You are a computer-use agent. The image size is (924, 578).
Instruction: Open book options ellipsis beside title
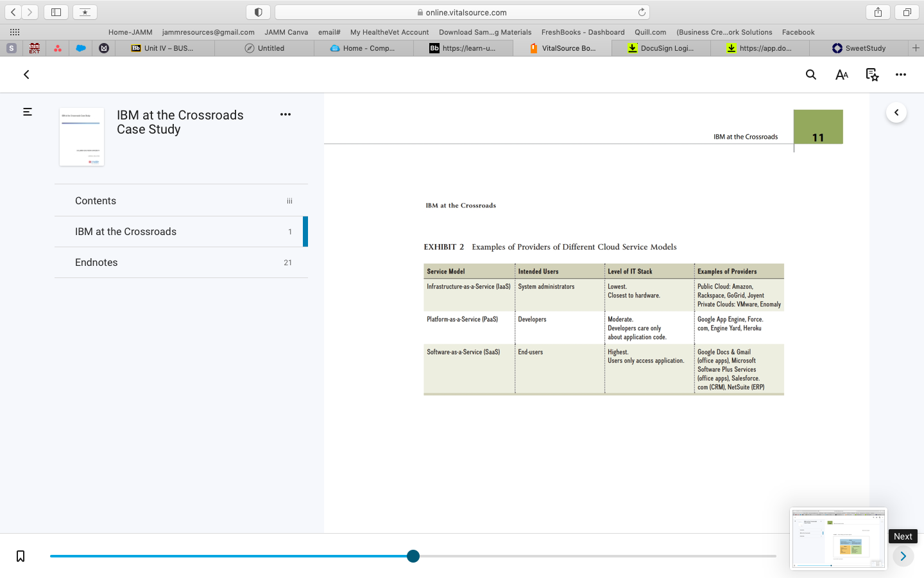tap(286, 114)
